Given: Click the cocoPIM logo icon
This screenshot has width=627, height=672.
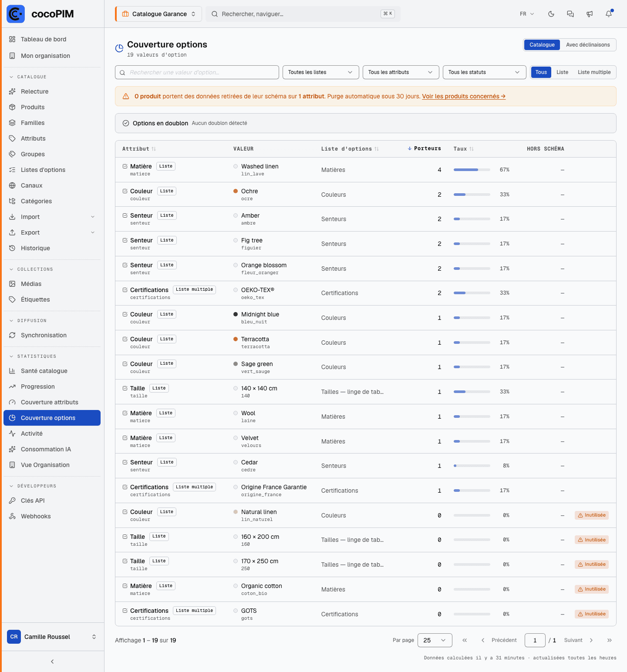Looking at the screenshot, I should pos(16,14).
